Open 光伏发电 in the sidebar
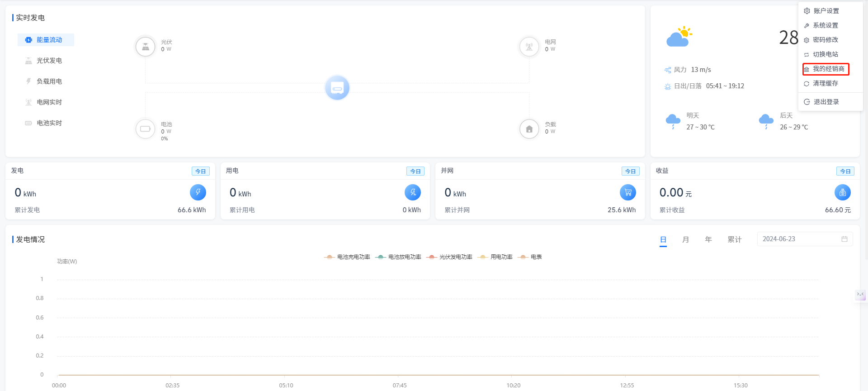The image size is (868, 391). click(x=49, y=61)
